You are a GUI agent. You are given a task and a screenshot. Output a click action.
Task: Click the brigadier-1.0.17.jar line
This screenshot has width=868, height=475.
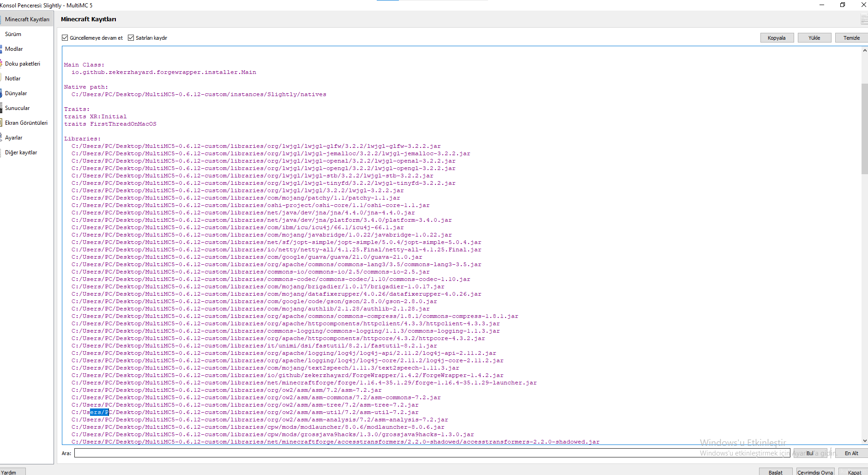pyautogui.click(x=258, y=286)
